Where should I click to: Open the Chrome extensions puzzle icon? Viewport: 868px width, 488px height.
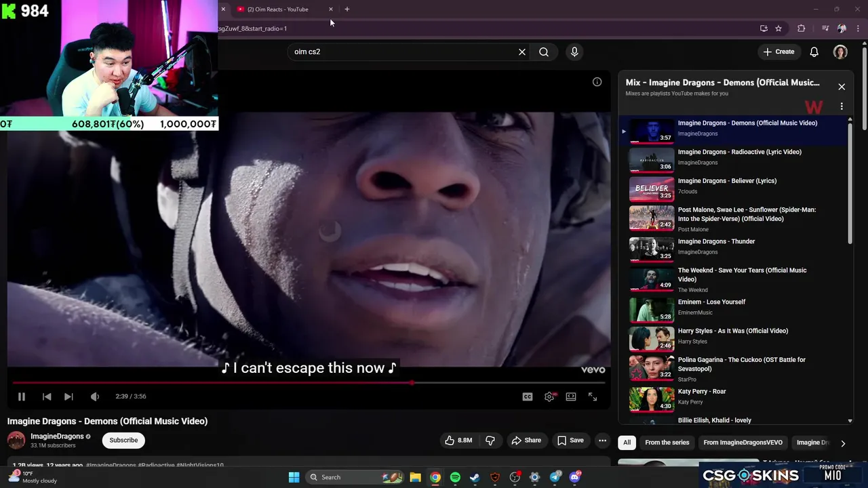[802, 28]
